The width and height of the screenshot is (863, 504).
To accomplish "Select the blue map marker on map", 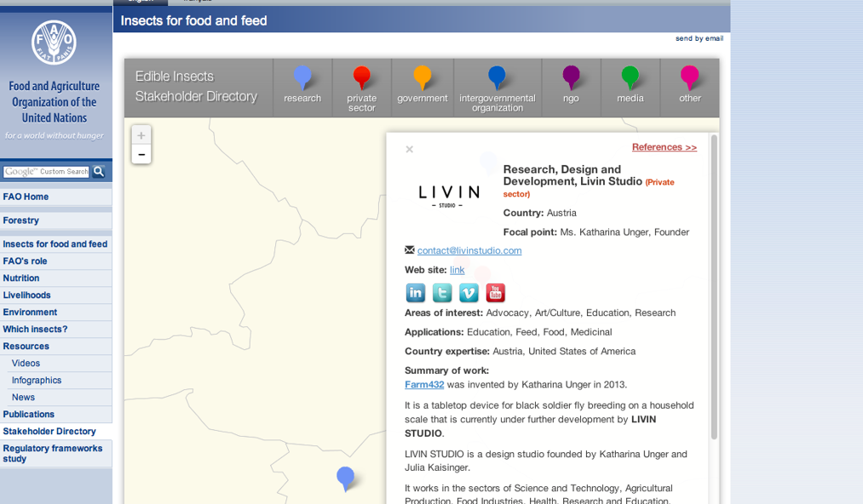I will [x=345, y=478].
